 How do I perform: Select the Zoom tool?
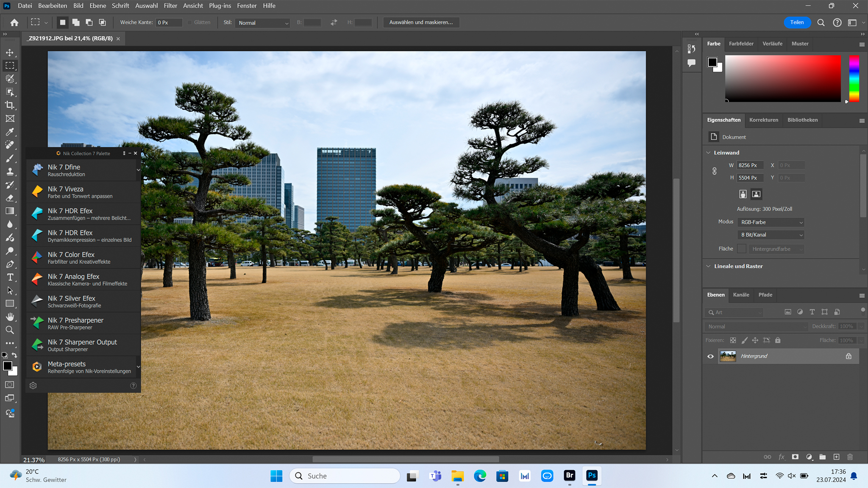(x=10, y=330)
